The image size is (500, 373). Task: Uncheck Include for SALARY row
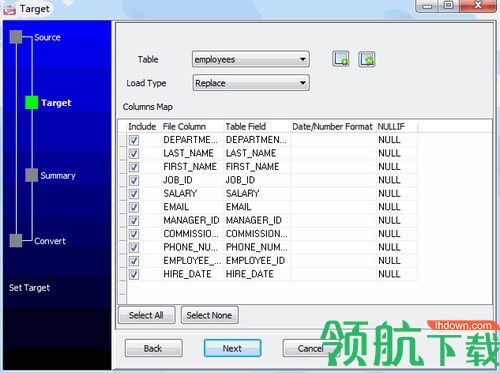pos(134,194)
